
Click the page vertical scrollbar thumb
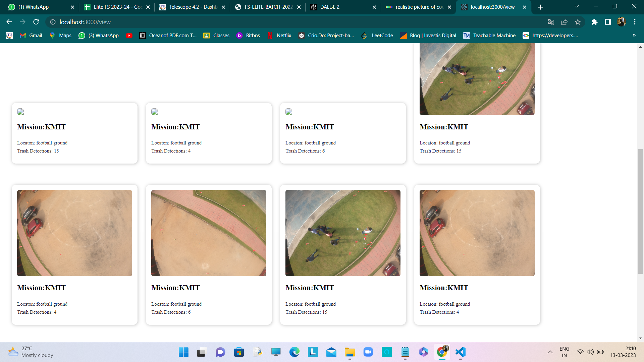click(640, 211)
